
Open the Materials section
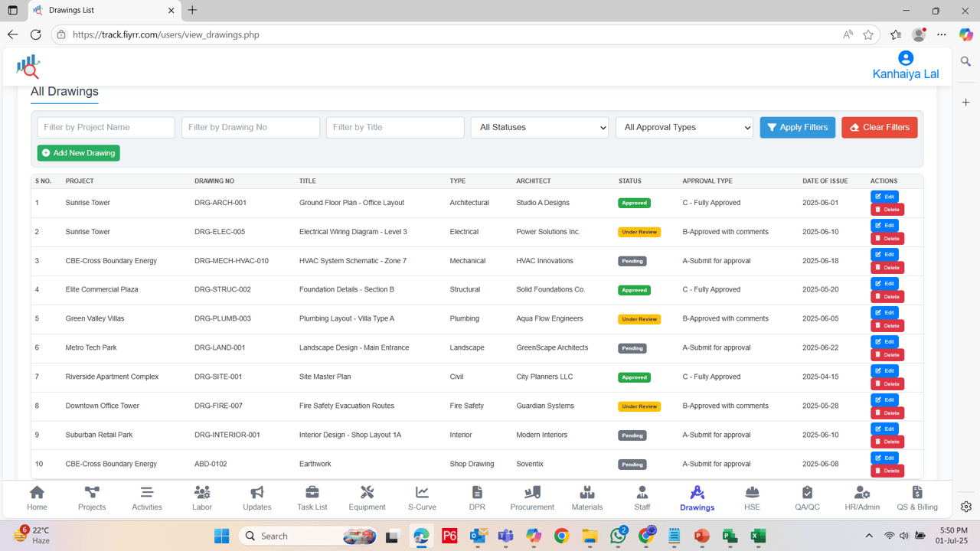point(587,497)
